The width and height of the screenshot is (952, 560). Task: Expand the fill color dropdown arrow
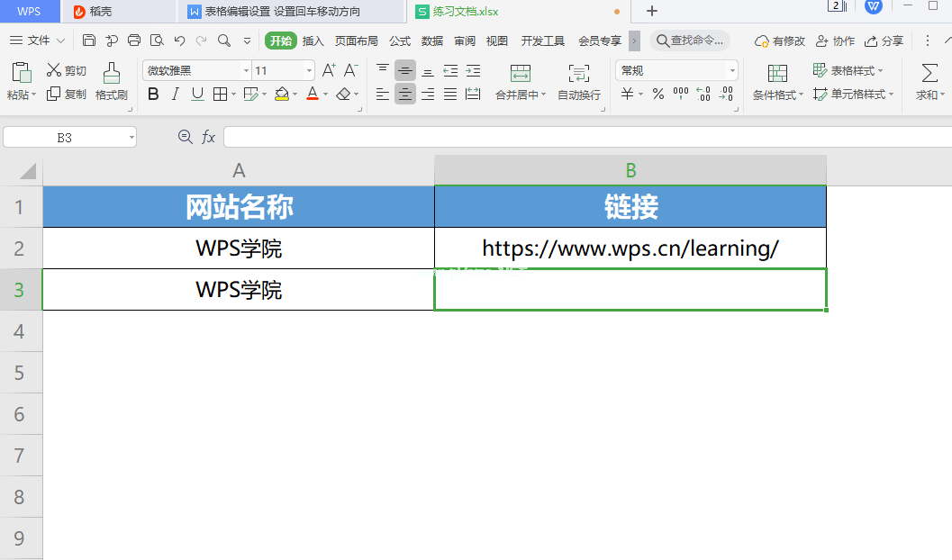click(295, 95)
